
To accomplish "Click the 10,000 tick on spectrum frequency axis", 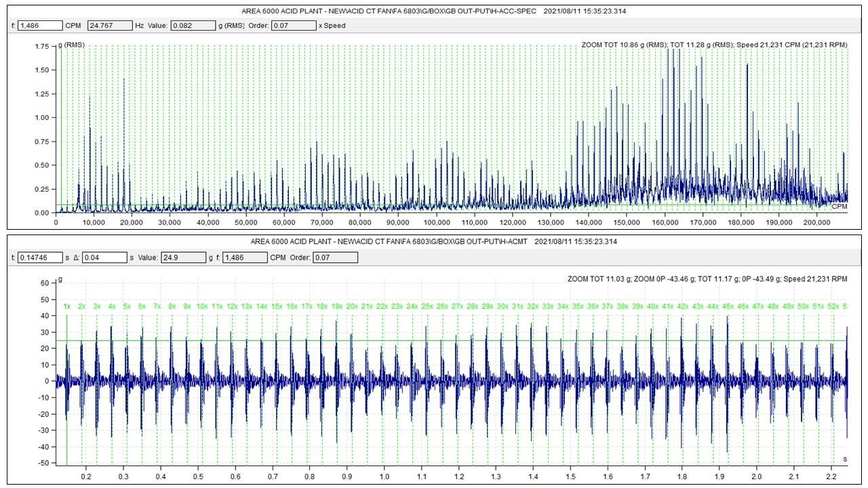I will (94, 222).
